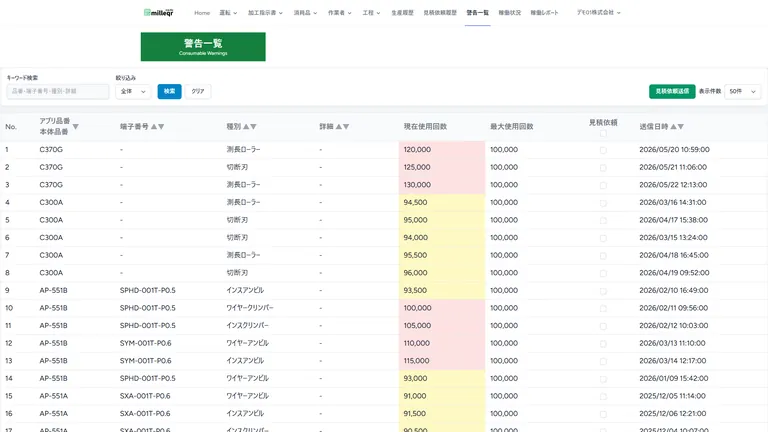Toggle the 見積依頼 header select-all checkbox
This screenshot has height=432, width=768.
pyautogui.click(x=603, y=133)
